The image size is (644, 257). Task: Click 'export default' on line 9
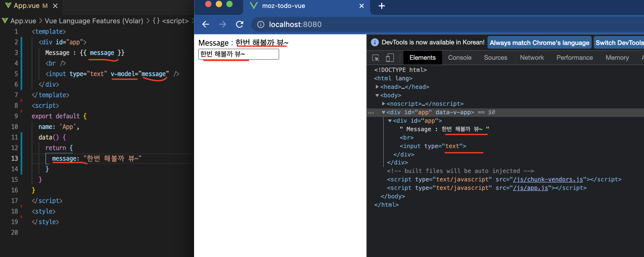coord(56,116)
